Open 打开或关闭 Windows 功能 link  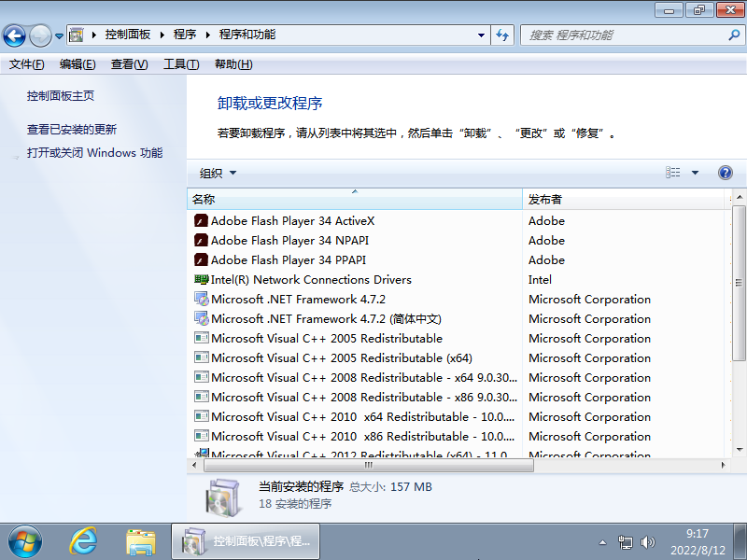95,153
